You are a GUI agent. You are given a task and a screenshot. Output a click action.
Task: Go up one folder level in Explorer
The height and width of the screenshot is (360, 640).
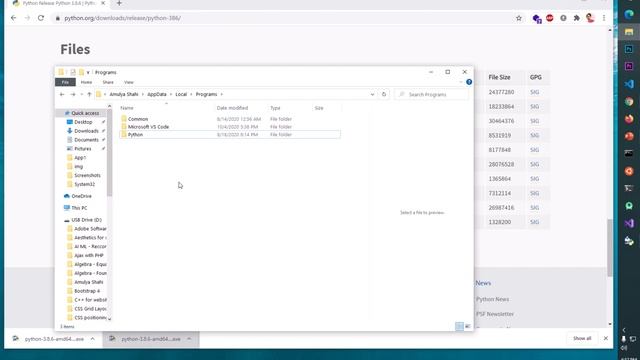point(89,94)
